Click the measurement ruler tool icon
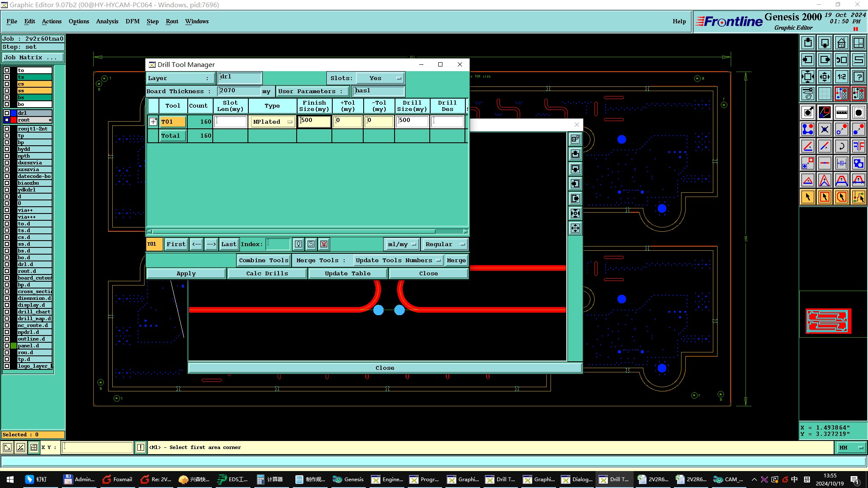Viewport: 868px width, 488px height. tap(842, 112)
